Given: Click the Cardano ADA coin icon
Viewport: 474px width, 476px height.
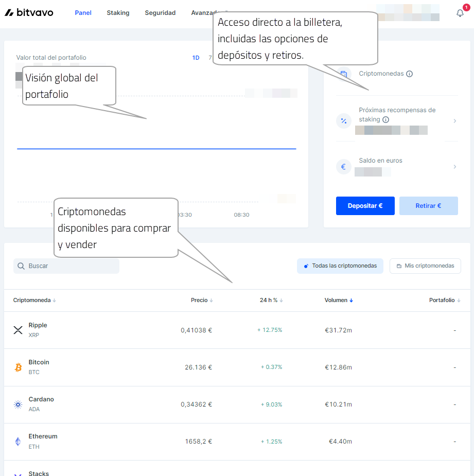Looking at the screenshot, I should [18, 404].
